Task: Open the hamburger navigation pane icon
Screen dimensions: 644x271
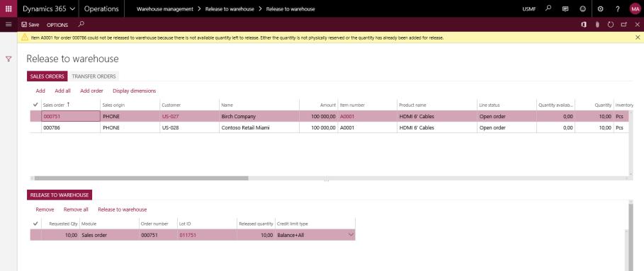Action: pyautogui.click(x=9, y=25)
